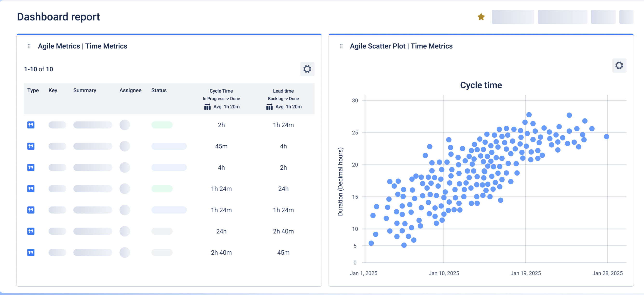
Task: Click the green status badge in the first row
Action: tap(162, 125)
